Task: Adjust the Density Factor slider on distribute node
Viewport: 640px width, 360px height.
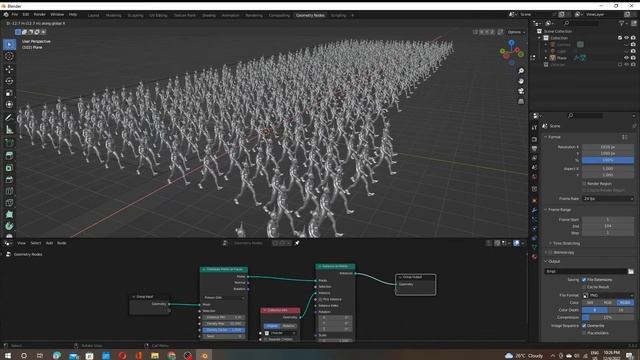Action: click(224, 330)
